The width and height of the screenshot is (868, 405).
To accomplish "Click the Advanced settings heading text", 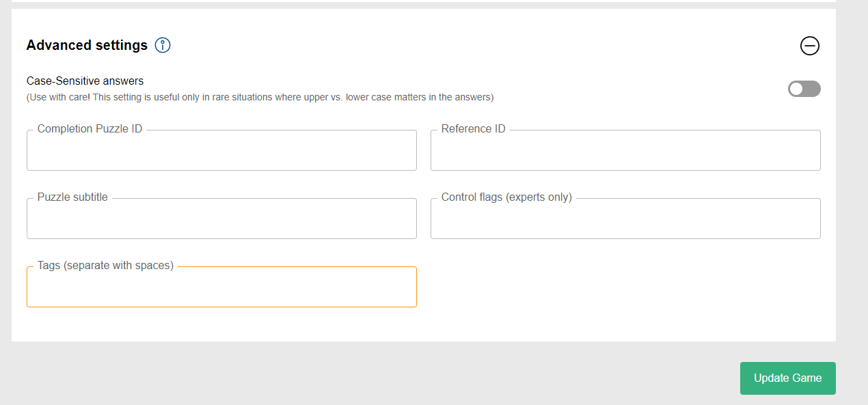I will pyautogui.click(x=87, y=45).
